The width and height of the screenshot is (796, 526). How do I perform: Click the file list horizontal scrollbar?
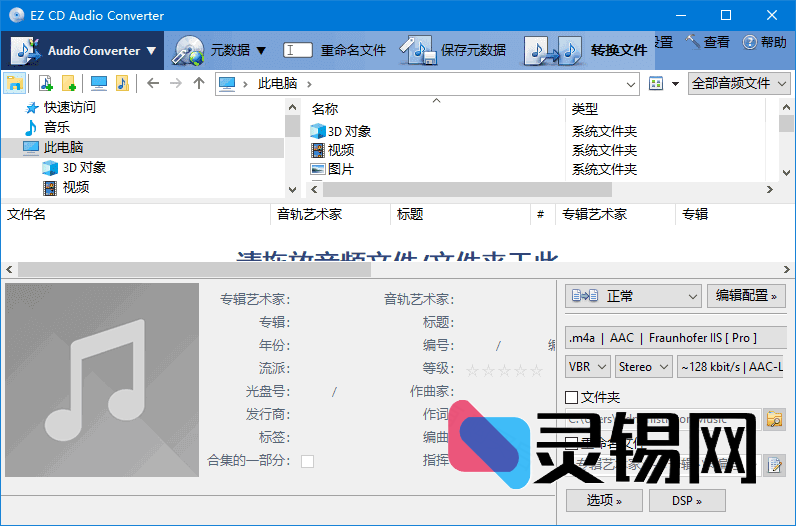pyautogui.click(x=467, y=189)
